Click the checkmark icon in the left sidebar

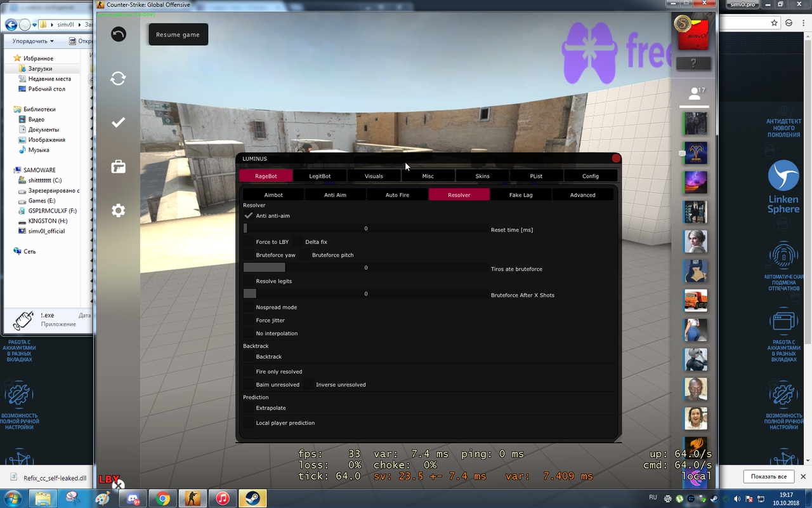(118, 123)
